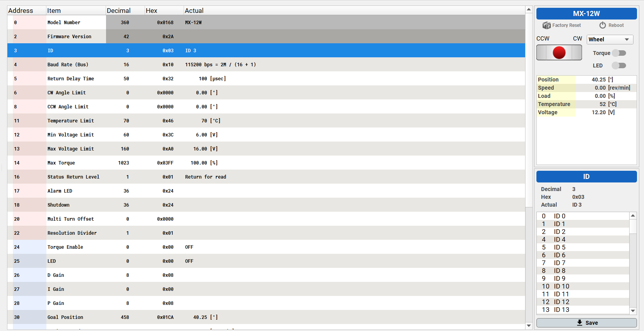This screenshot has height=331, width=644.
Task: Select the LED row at address 25
Action: coord(266,261)
